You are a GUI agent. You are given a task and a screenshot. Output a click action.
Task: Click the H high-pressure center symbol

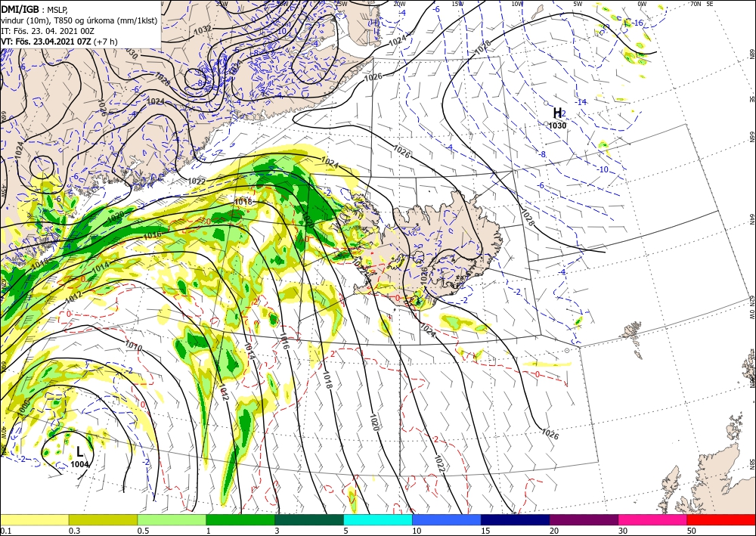click(x=557, y=113)
